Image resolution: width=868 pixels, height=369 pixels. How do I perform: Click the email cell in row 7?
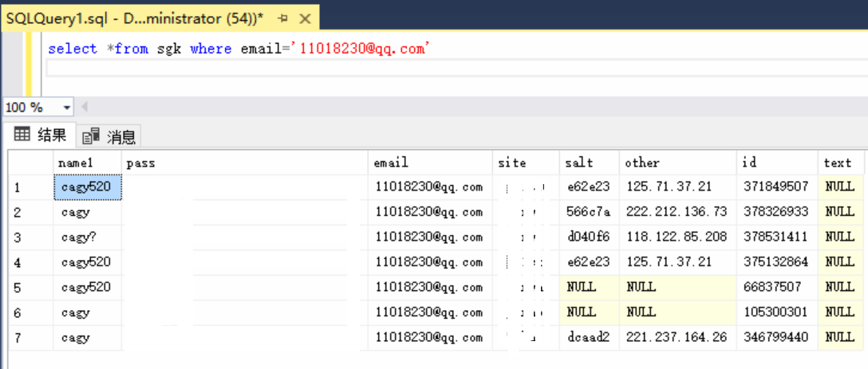pyautogui.click(x=431, y=337)
